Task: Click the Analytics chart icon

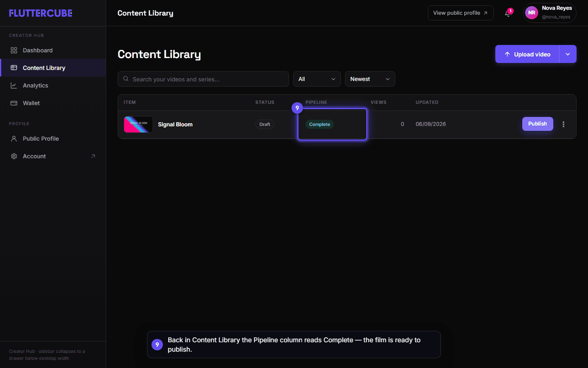Action: pyautogui.click(x=14, y=85)
